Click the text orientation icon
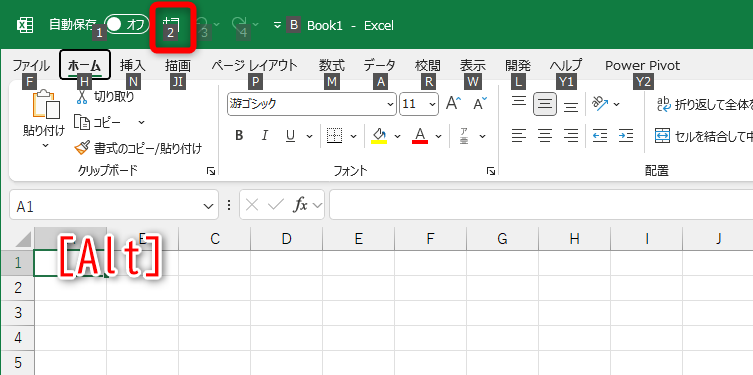753x375 pixels. point(599,103)
